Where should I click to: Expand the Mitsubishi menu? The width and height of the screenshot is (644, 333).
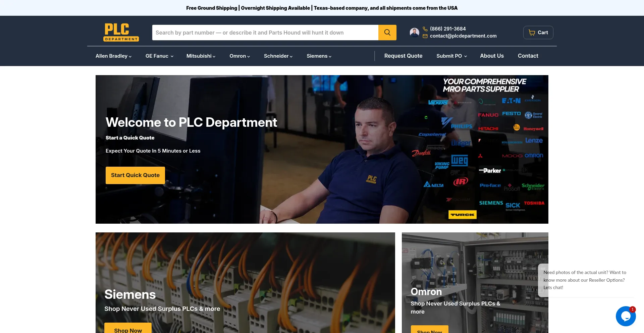(201, 56)
